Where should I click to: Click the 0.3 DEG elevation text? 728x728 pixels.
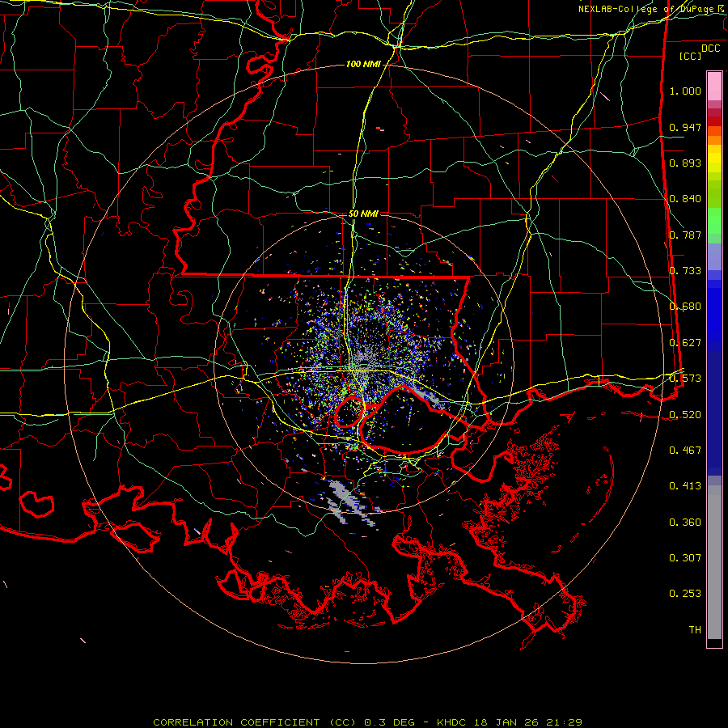[x=389, y=722]
